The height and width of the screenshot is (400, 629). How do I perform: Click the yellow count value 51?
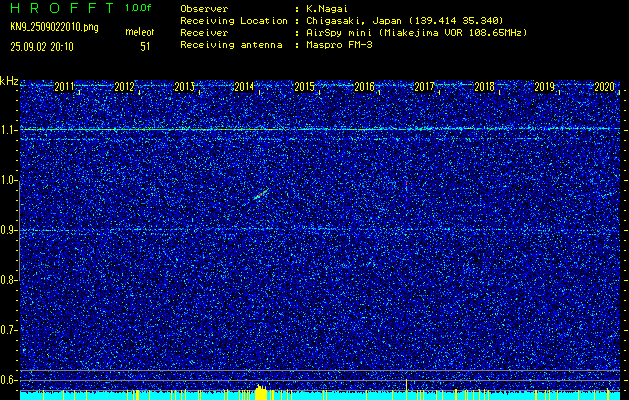click(x=145, y=47)
